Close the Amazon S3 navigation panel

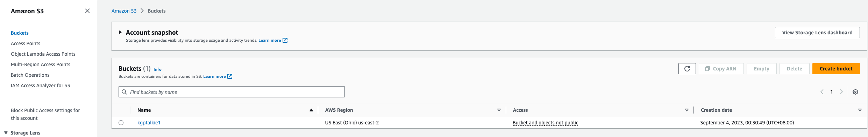[87, 11]
